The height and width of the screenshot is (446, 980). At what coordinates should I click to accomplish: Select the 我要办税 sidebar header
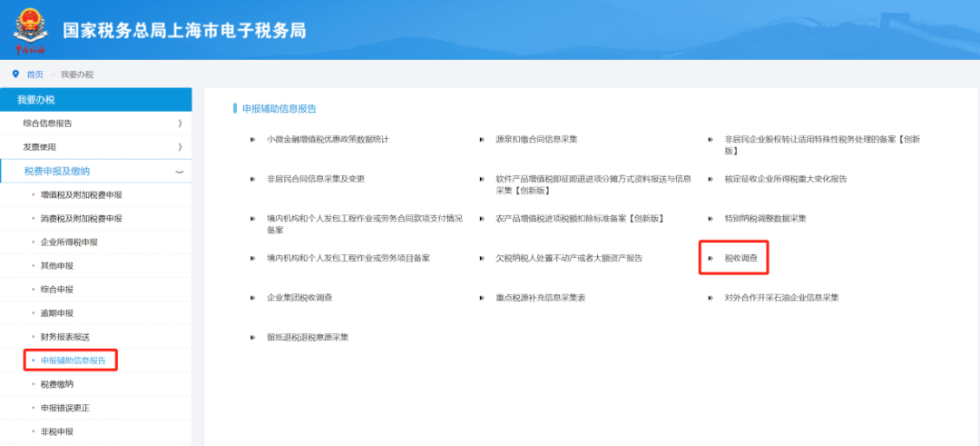tap(95, 99)
